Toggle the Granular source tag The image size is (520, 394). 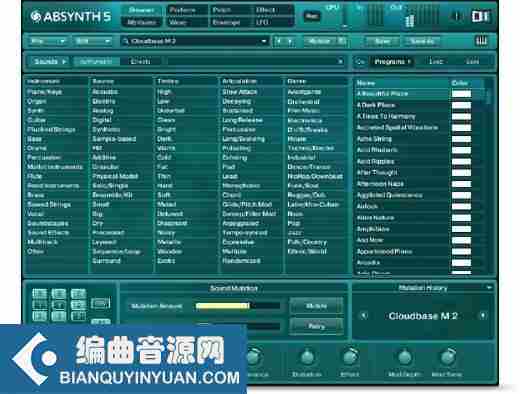[x=106, y=167]
